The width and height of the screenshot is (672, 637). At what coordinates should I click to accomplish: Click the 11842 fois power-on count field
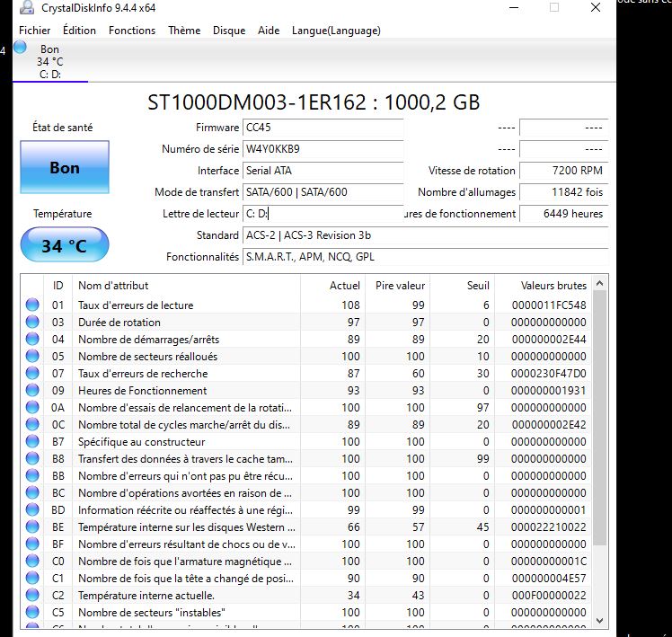[564, 191]
